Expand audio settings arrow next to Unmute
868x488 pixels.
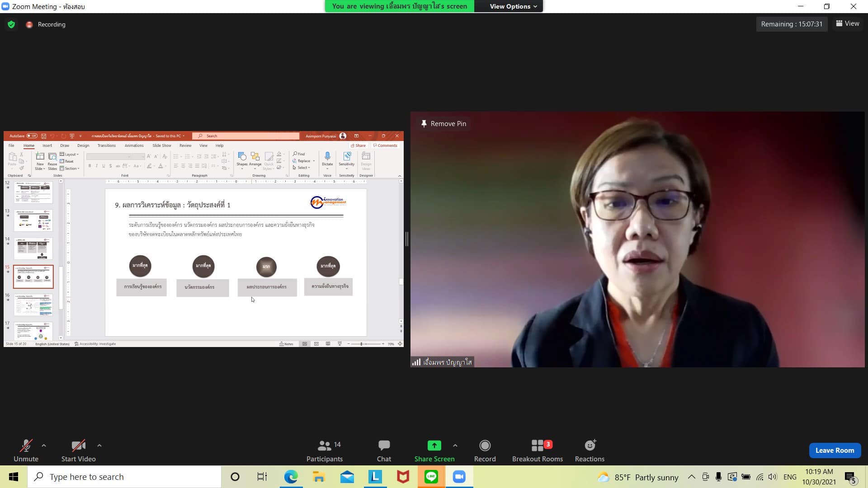pos(44,446)
